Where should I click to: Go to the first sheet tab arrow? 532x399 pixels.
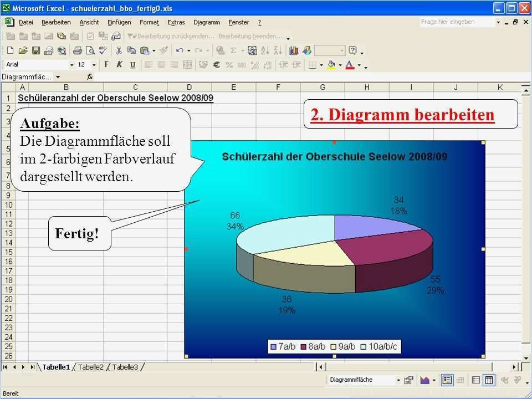(5, 367)
